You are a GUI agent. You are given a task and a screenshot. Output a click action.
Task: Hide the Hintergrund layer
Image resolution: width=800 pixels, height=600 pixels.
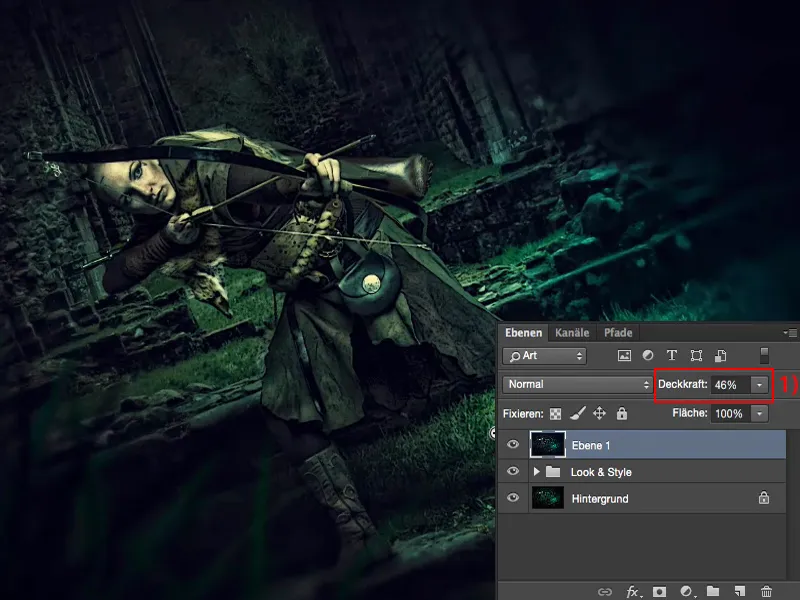tap(510, 498)
